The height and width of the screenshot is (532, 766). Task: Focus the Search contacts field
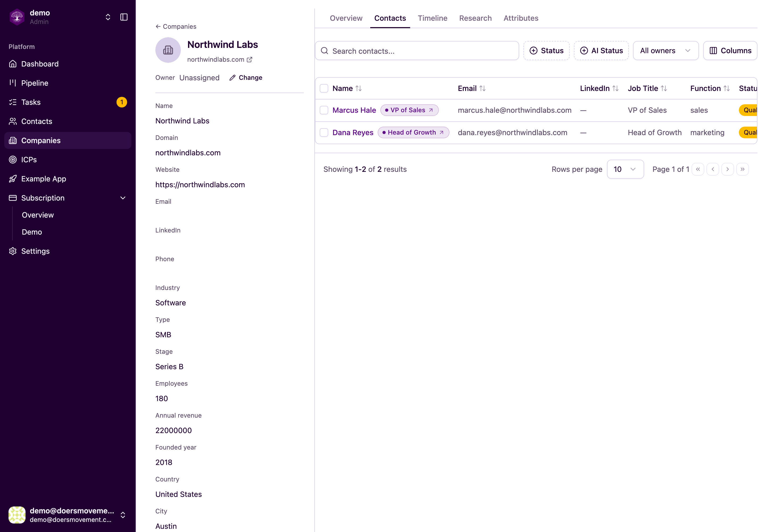[x=417, y=51]
